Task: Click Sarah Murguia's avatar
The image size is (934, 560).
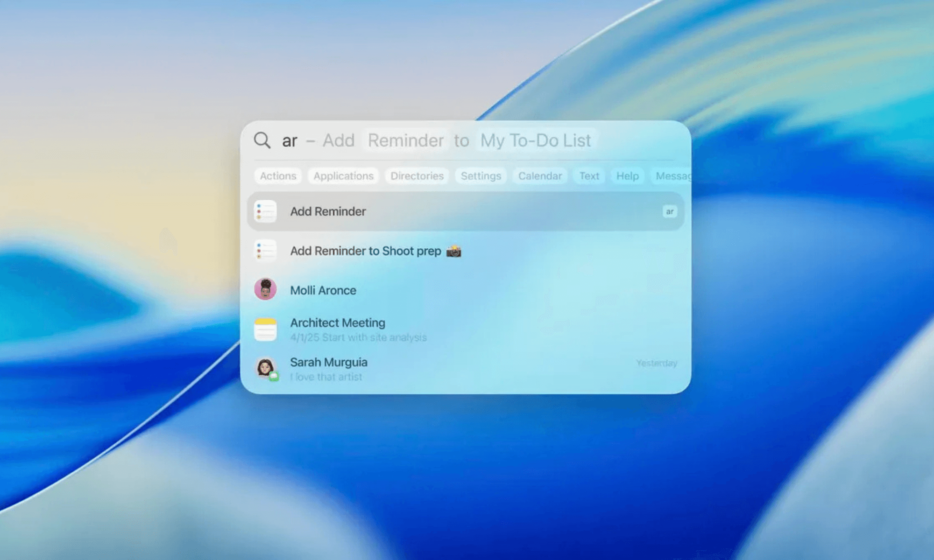Action: (x=266, y=369)
